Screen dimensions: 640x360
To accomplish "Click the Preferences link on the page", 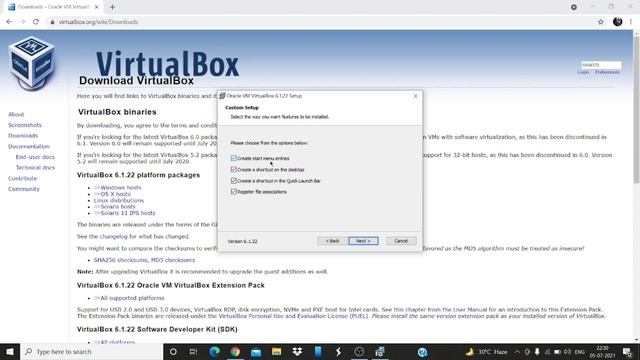I will tap(607, 72).
